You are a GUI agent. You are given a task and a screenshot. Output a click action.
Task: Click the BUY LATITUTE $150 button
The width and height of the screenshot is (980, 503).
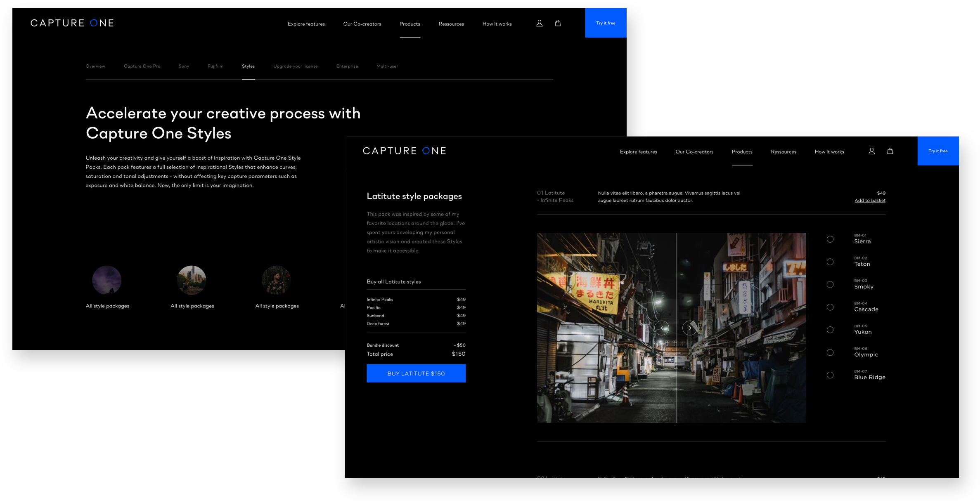416,373
